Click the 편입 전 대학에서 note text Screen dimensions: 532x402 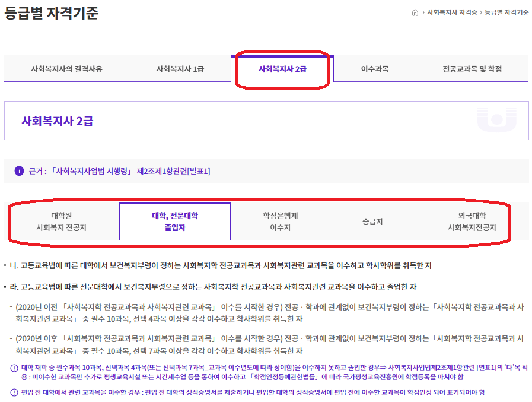click(253, 393)
